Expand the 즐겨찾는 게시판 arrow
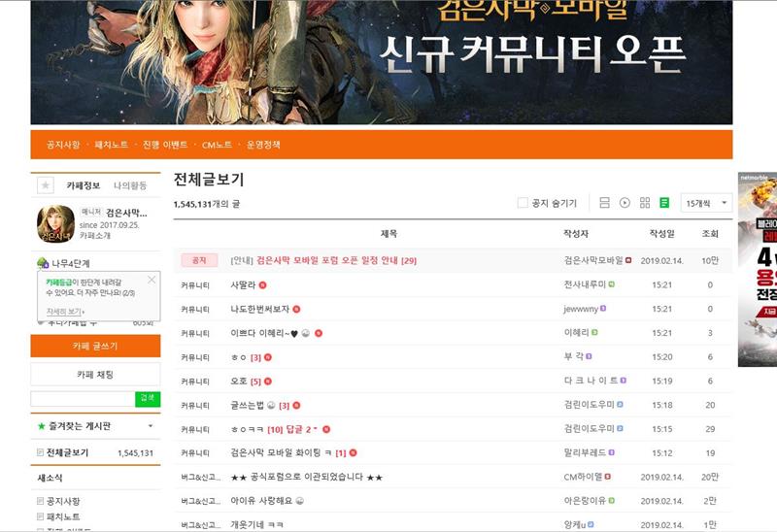 pos(151,426)
